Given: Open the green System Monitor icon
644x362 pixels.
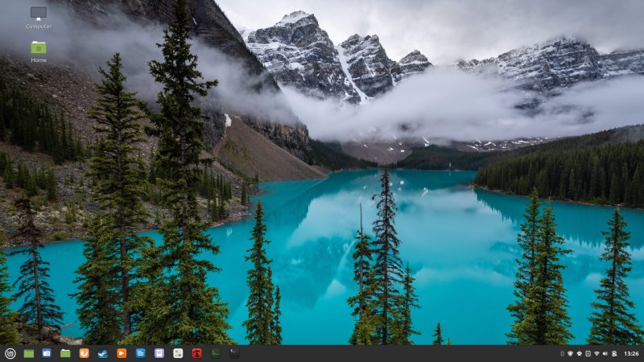Looking at the screenshot, I should click(216, 353).
